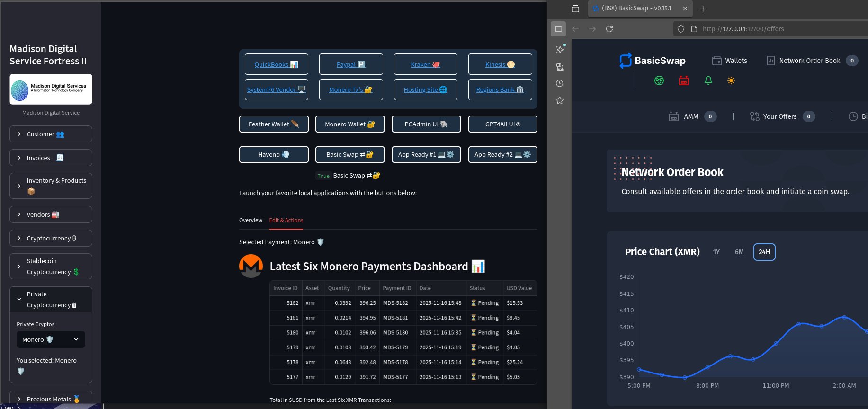The image size is (868, 409).
Task: Open browser history clock icon in sidebar
Action: 559,83
